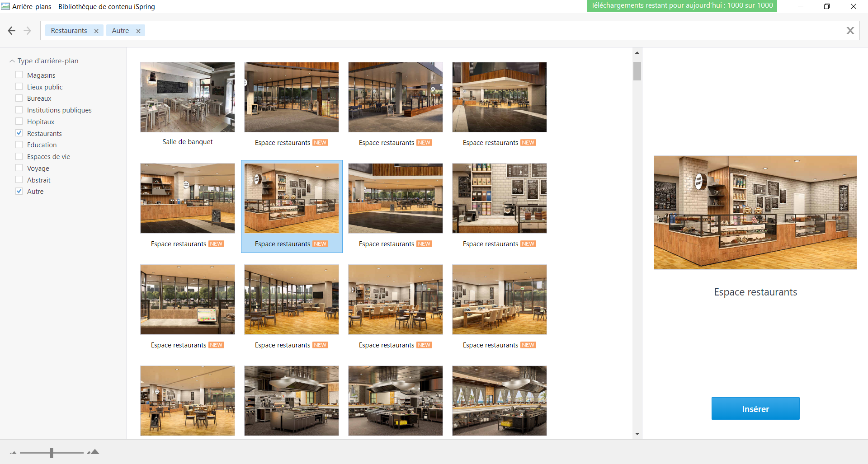This screenshot has height=464, width=868.
Task: Click the back navigation arrow
Action: pyautogui.click(x=12, y=31)
